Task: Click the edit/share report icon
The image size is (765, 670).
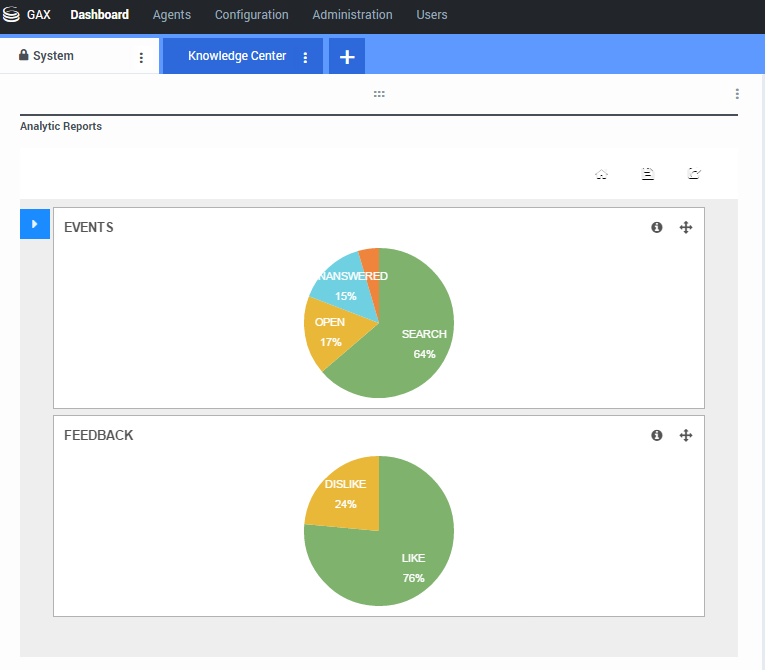Action: pos(694,174)
